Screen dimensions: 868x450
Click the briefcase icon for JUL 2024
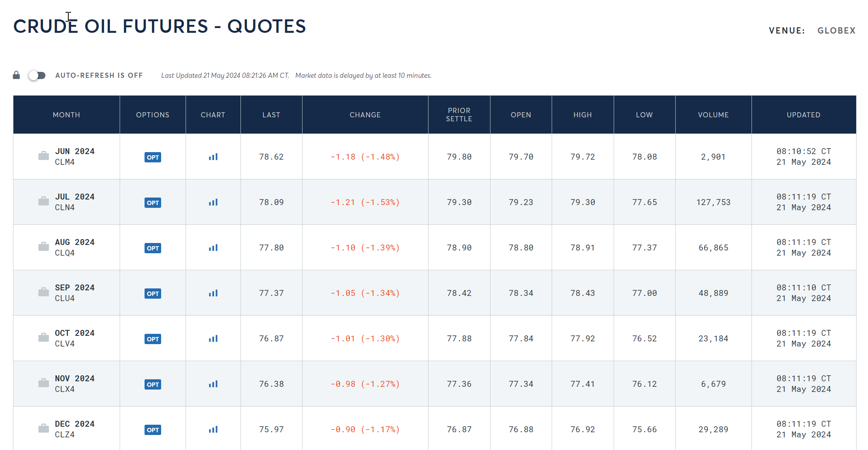click(x=43, y=201)
